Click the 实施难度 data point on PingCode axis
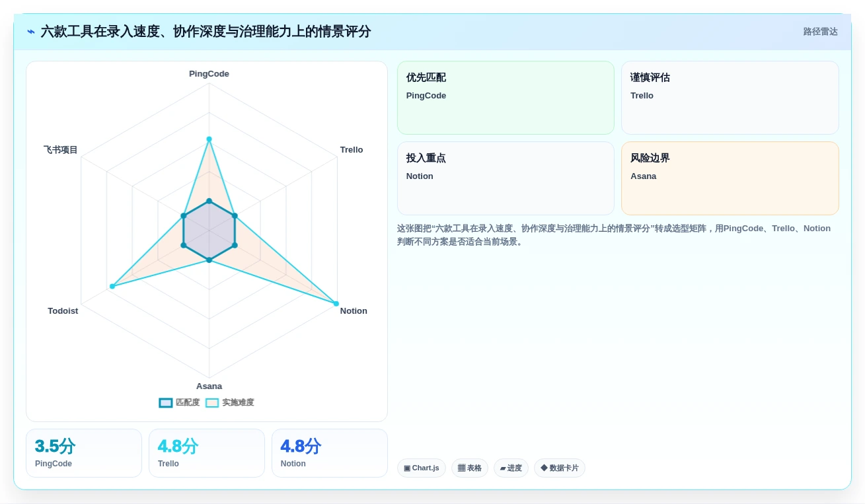Screen dimensions: 865x504 tap(209, 139)
